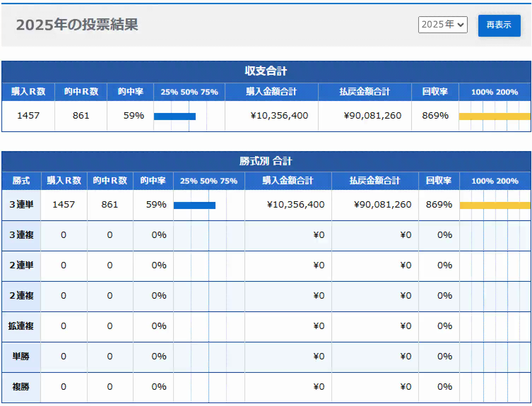The image size is (532, 406).
Task: Click 払戻金額合計 header in 勝式別 table
Action: coord(375,181)
